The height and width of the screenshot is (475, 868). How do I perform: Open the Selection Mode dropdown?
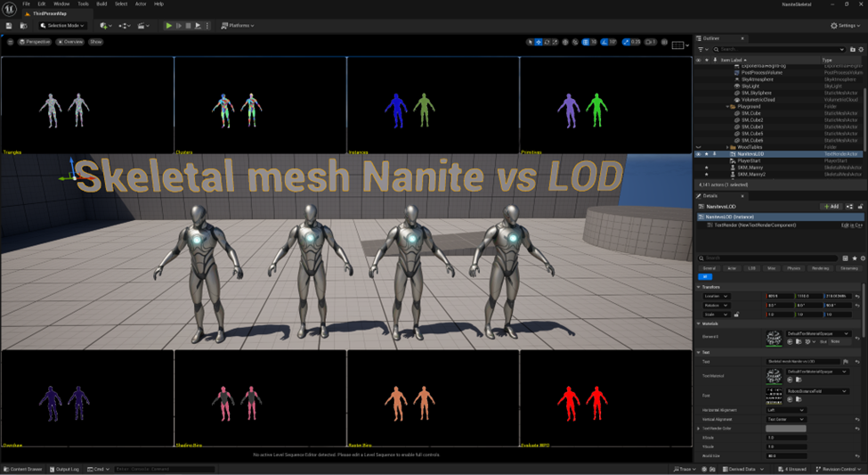(x=62, y=26)
